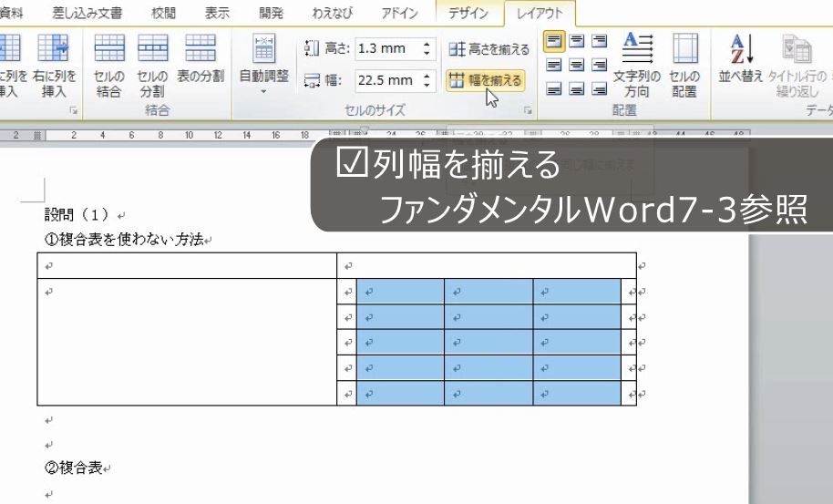The image size is (833, 504).
Task: Open the AutoFit (自動調整) menu
Action: click(264, 64)
